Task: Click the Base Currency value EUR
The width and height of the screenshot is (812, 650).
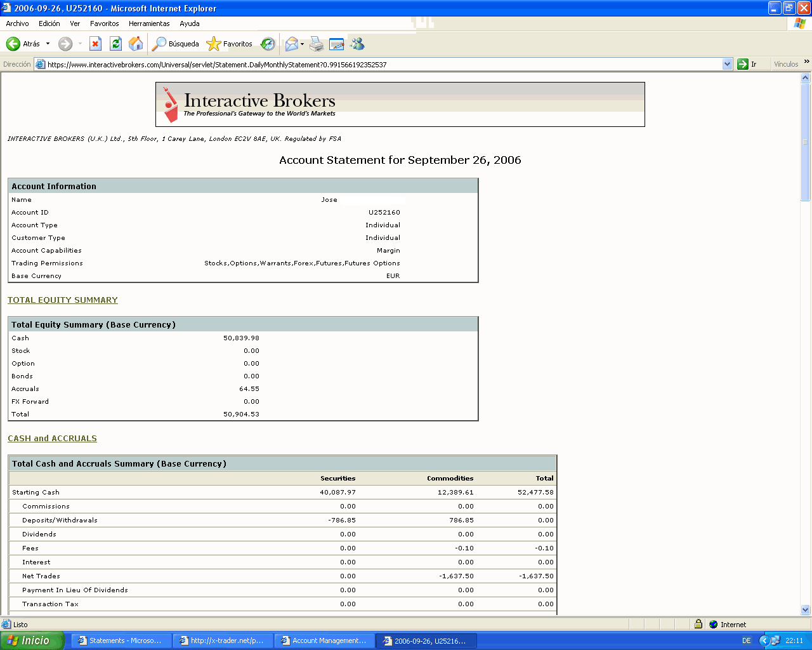Action: pyautogui.click(x=393, y=276)
